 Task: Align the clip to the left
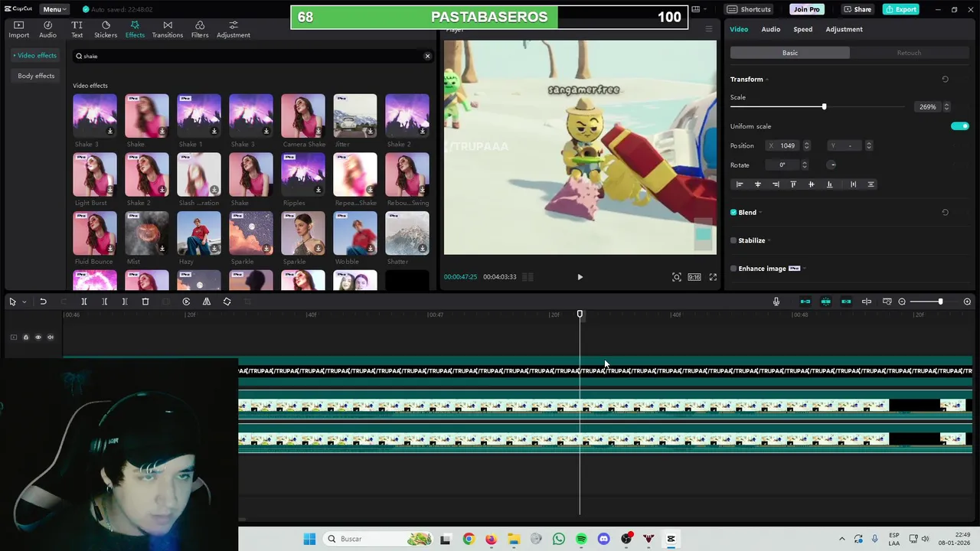point(739,184)
